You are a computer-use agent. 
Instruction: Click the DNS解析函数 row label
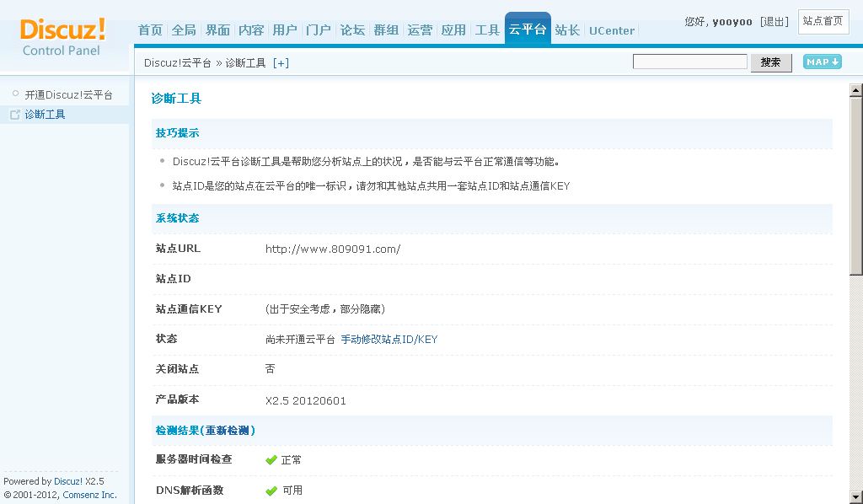click(x=190, y=491)
